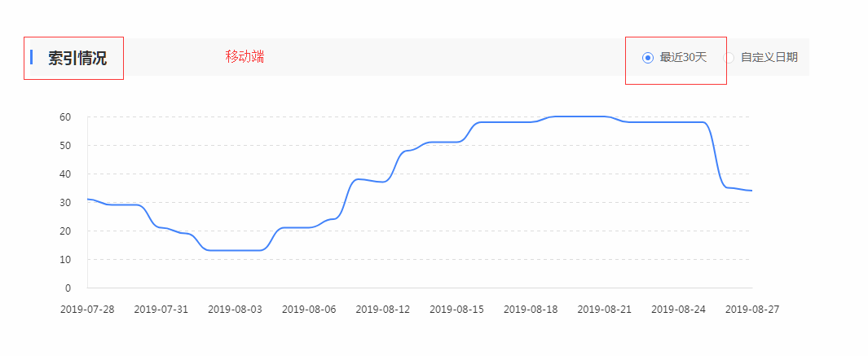Click the 30 value on the y-axis
The height and width of the screenshot is (356, 868).
pos(65,203)
